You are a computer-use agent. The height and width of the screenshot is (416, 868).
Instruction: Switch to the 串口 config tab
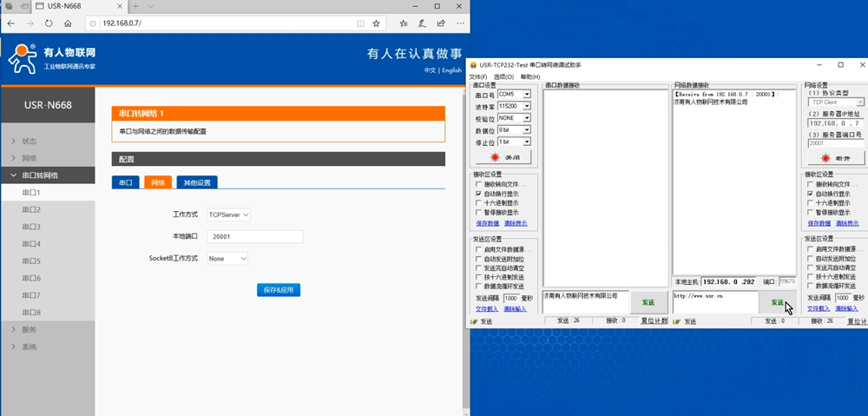[126, 182]
